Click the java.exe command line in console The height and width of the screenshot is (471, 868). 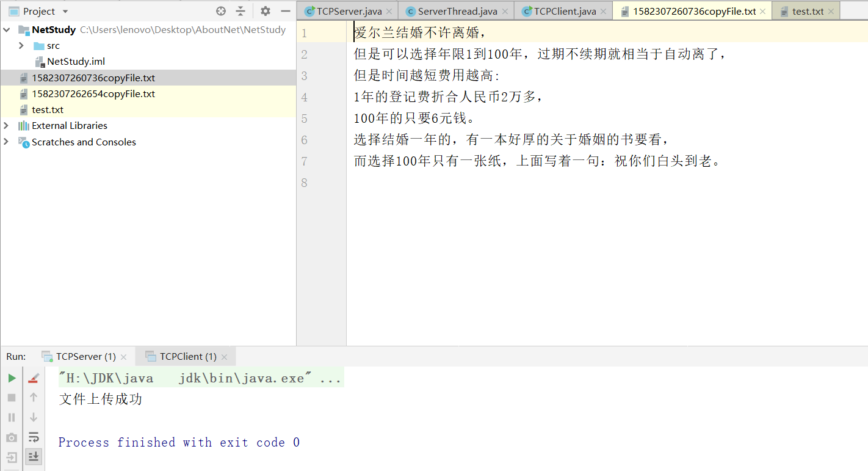[x=200, y=378]
